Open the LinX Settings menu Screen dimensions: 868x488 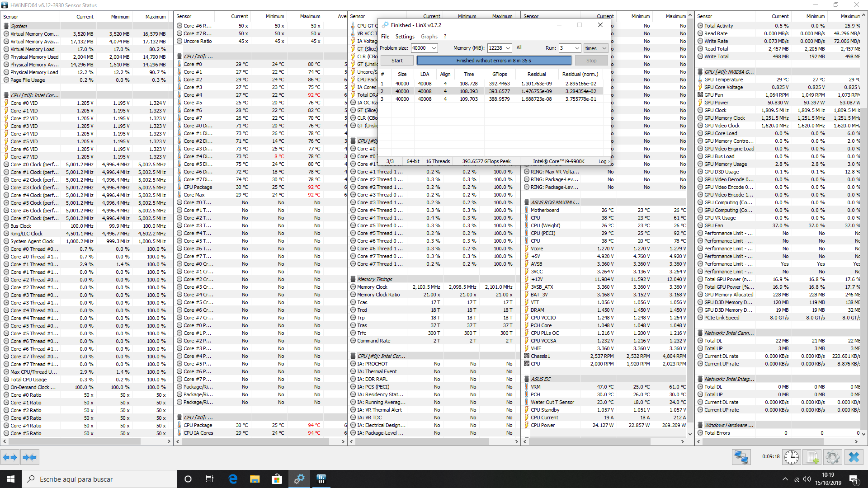pyautogui.click(x=405, y=37)
